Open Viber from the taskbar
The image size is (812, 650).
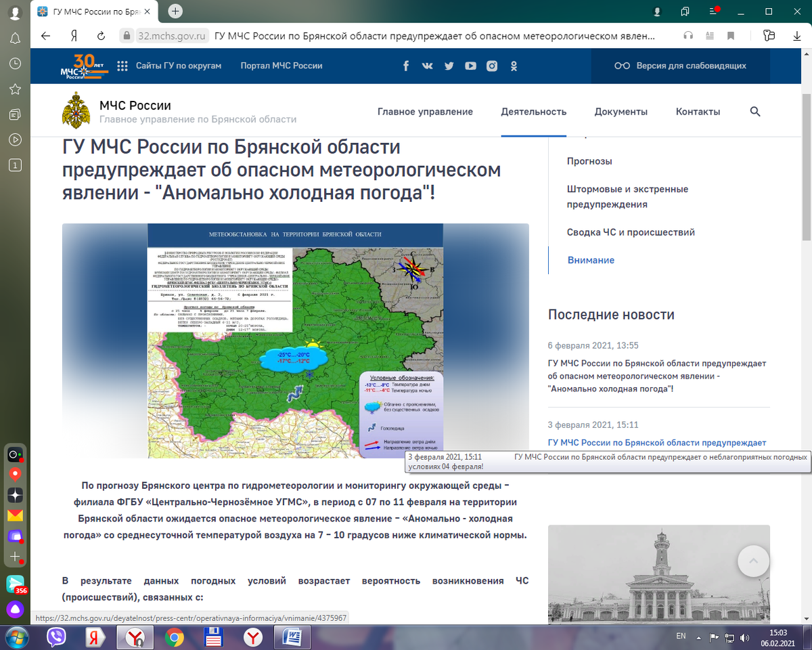(56, 637)
